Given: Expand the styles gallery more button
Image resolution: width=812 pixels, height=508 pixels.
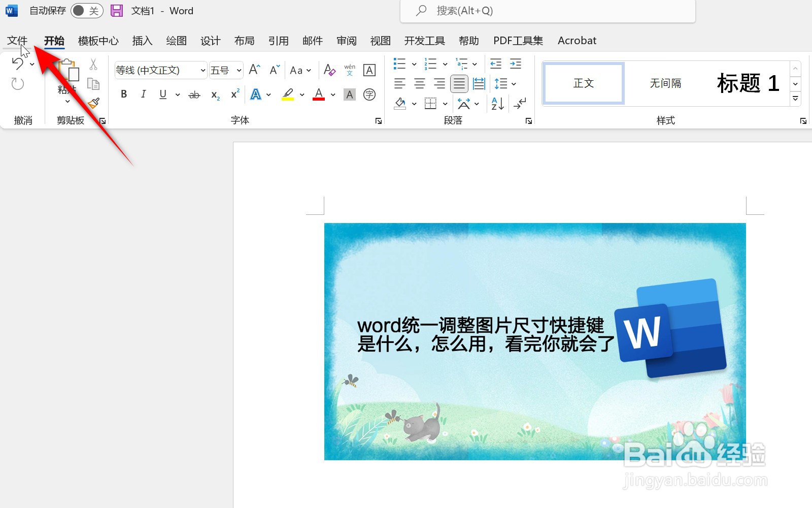Looking at the screenshot, I should pyautogui.click(x=796, y=99).
